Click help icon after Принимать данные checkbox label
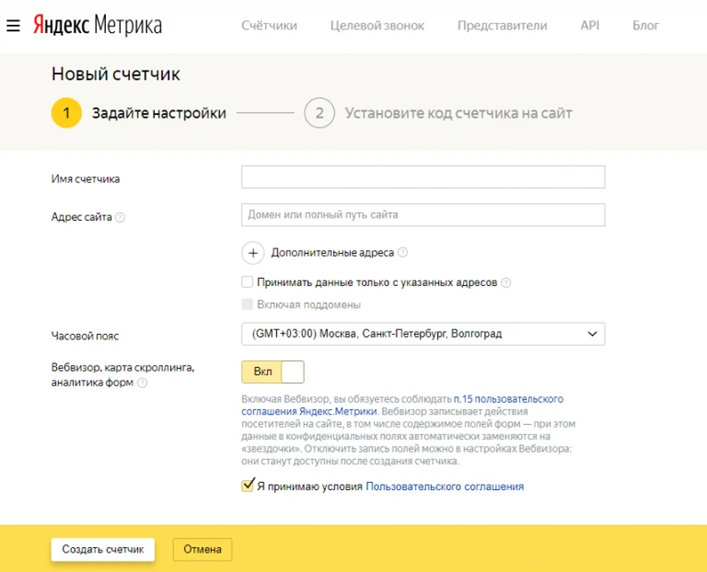Screen dimensions: 707x572 (x=506, y=283)
